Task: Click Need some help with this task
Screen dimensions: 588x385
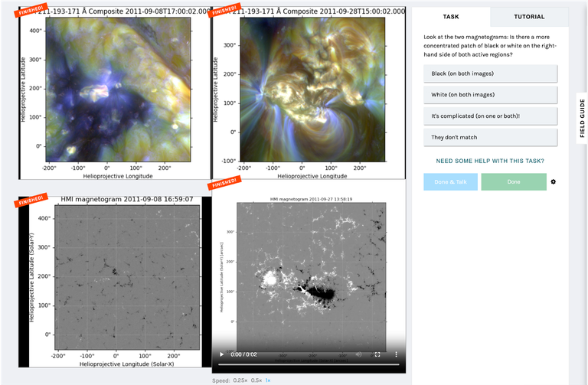Action: (x=490, y=161)
